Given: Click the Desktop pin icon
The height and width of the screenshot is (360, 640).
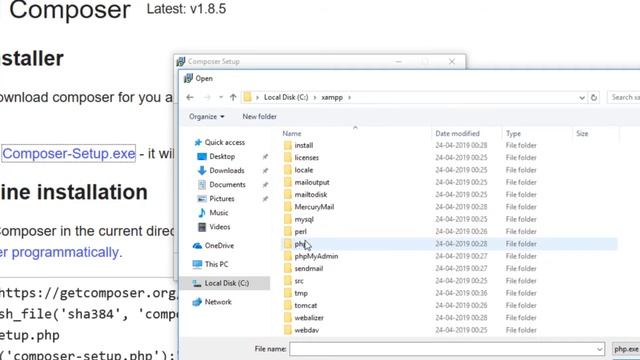Looking at the screenshot, I should click(x=265, y=156).
